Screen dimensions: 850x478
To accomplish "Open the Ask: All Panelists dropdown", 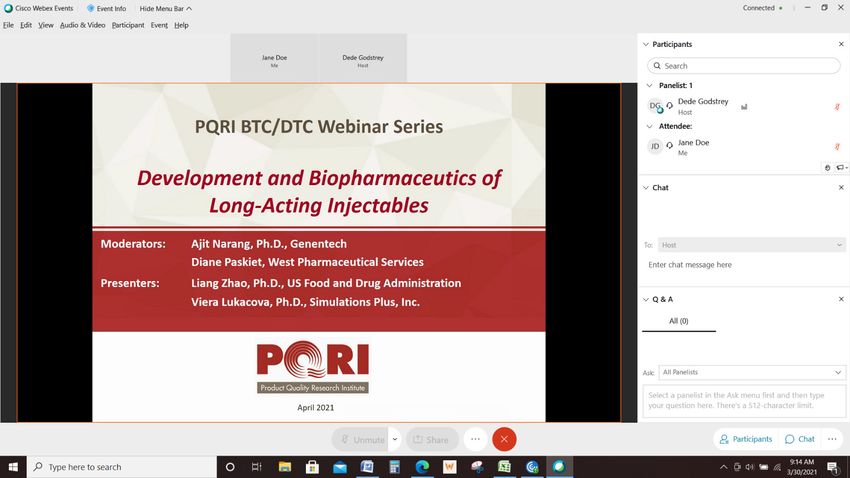I will pos(752,372).
